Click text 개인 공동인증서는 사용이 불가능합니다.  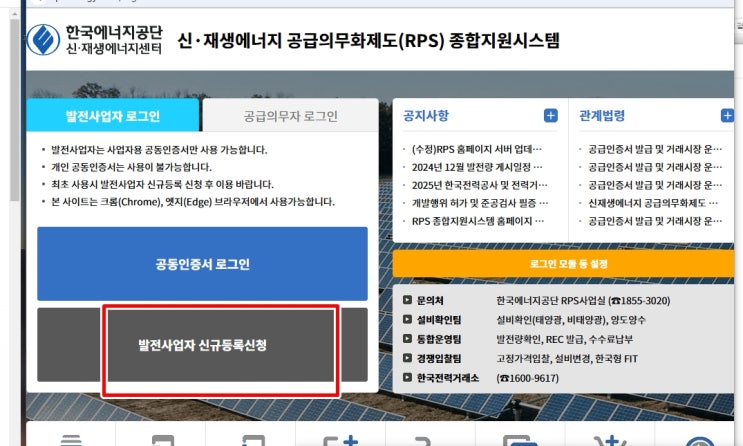pyautogui.click(x=131, y=167)
